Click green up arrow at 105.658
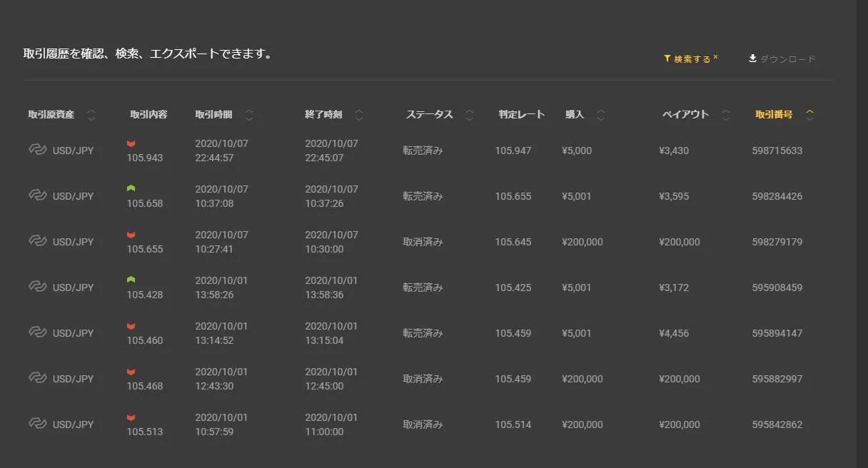 click(x=131, y=189)
